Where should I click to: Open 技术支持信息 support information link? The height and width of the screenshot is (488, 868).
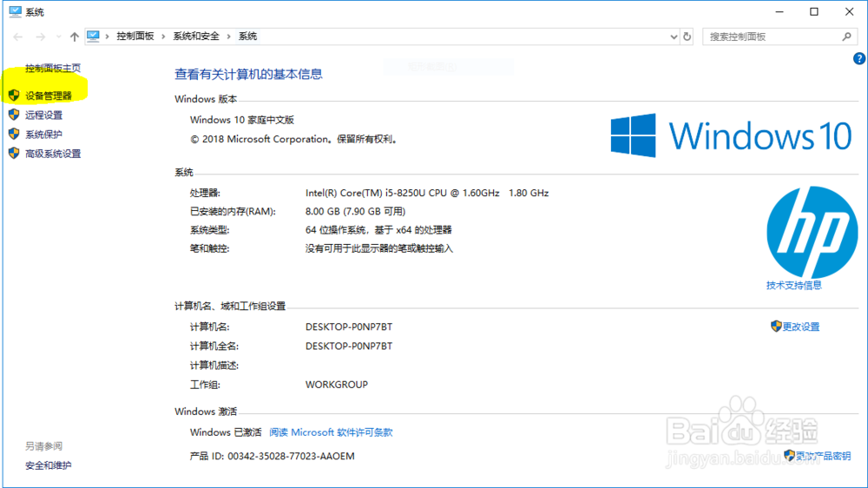[794, 286]
